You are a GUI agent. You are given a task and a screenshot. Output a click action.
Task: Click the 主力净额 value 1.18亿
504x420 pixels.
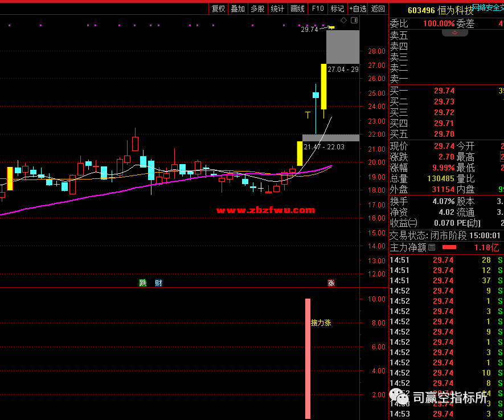[487, 247]
